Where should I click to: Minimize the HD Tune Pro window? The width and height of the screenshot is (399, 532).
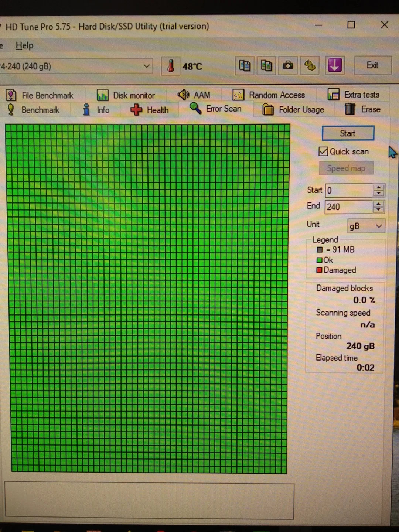point(318,25)
